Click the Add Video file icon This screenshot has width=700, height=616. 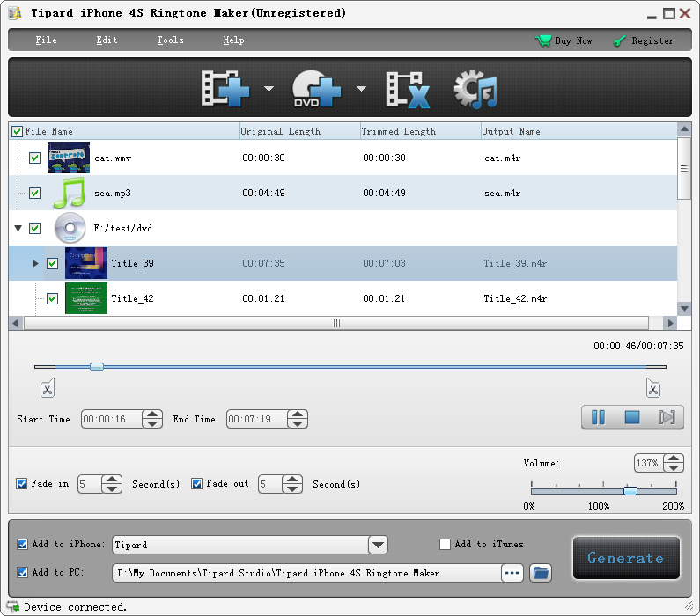[225, 89]
